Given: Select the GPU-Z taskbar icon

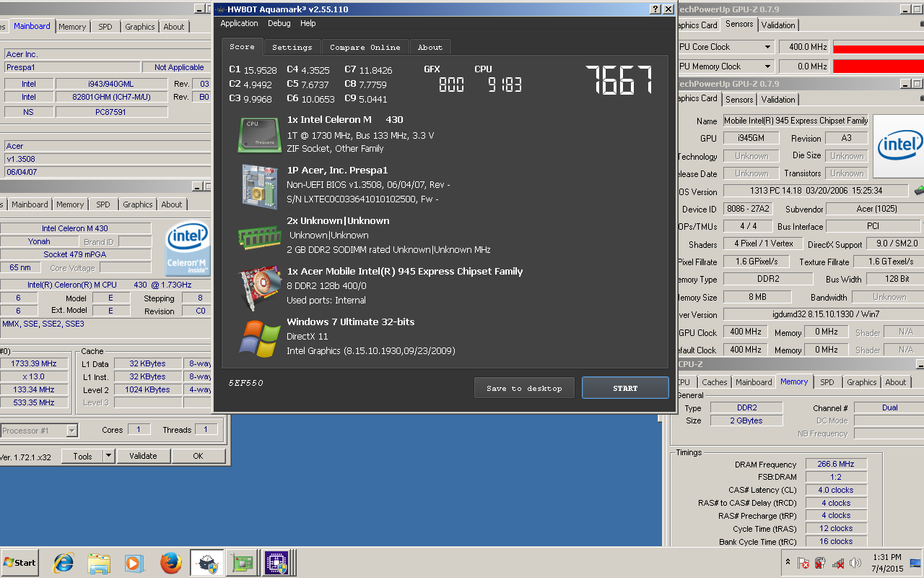Looking at the screenshot, I should pos(241,563).
